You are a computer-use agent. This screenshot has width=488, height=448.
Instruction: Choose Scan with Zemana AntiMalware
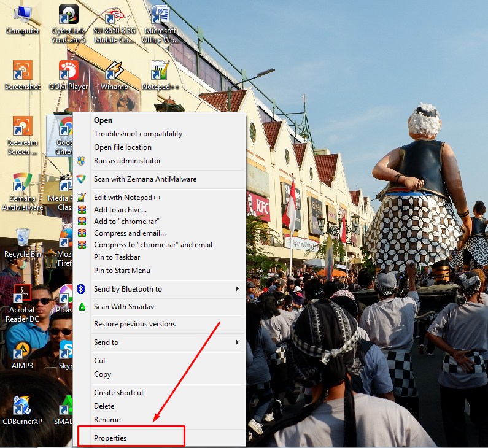[159, 179]
